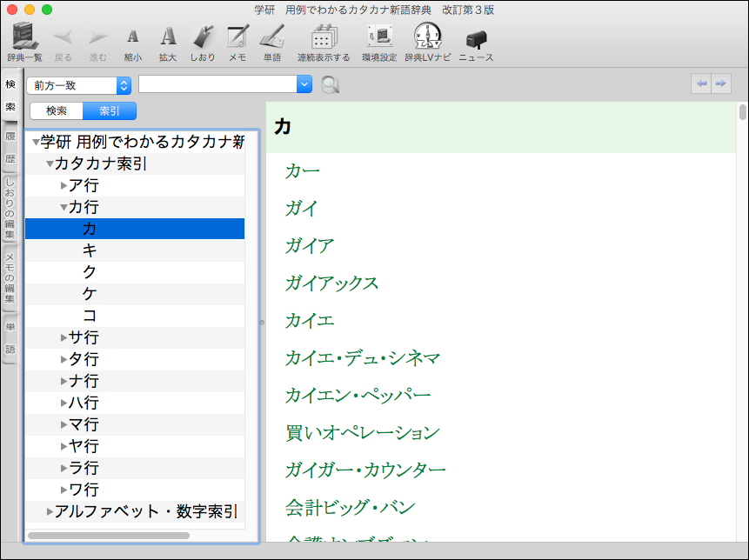Image resolution: width=749 pixels, height=560 pixels.
Task: Click the entry list vertical scrollbar
Action: (742, 111)
